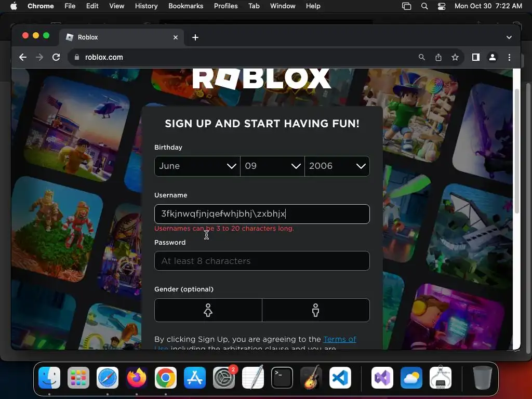Screen dimensions: 532x399
Task: Open the Trash from the Dock
Action: [x=483, y=378]
